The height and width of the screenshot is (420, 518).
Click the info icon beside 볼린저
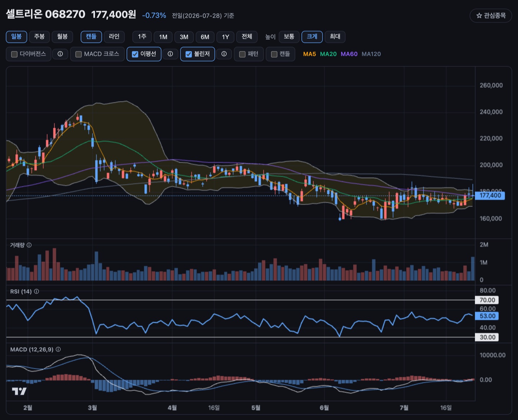(x=224, y=54)
